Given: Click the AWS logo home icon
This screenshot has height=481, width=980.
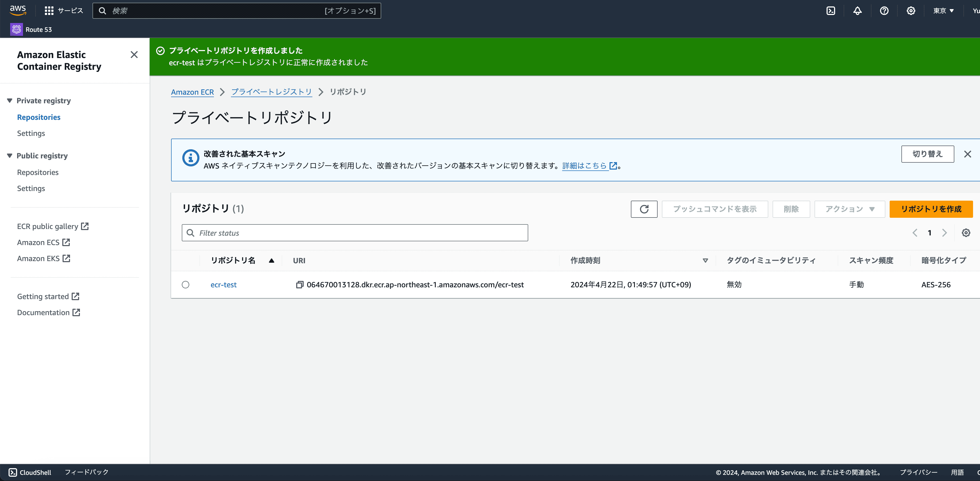Looking at the screenshot, I should [18, 10].
